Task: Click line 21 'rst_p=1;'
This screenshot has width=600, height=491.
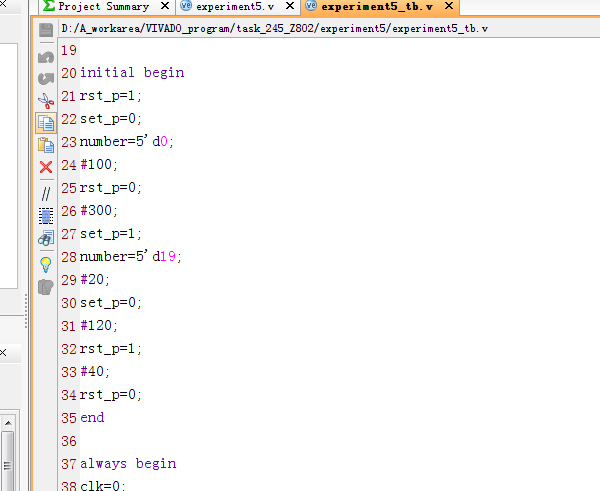Action: click(x=111, y=96)
